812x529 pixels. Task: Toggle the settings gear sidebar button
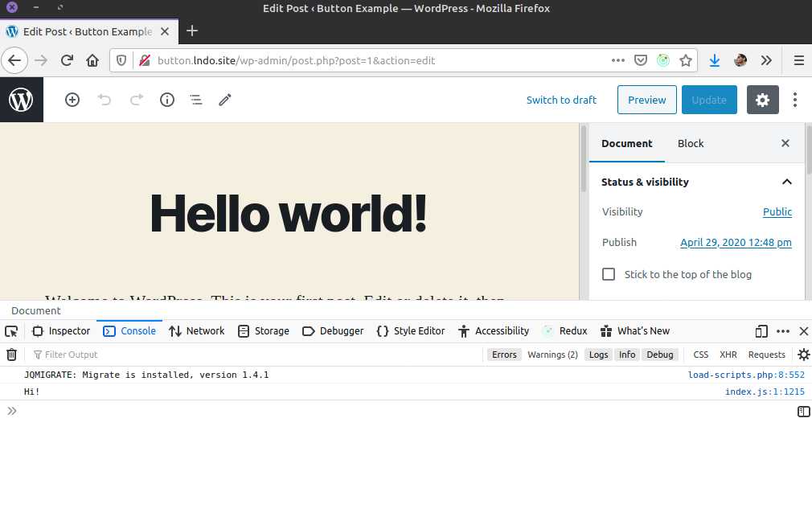click(x=762, y=100)
